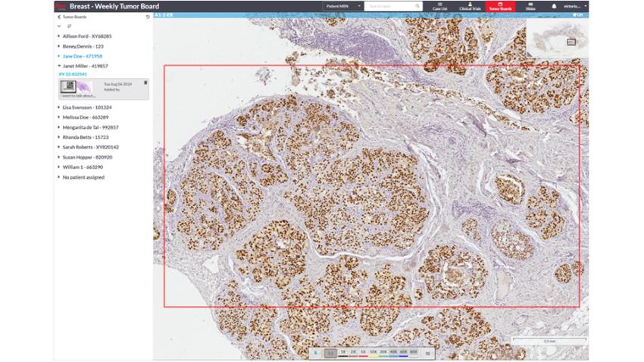Select the 20X magnification level

click(x=383, y=352)
